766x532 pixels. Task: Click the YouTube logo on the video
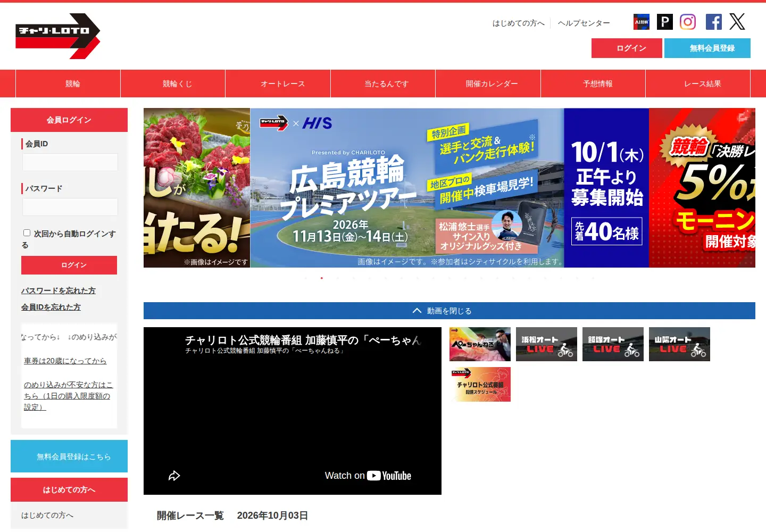tap(389, 476)
